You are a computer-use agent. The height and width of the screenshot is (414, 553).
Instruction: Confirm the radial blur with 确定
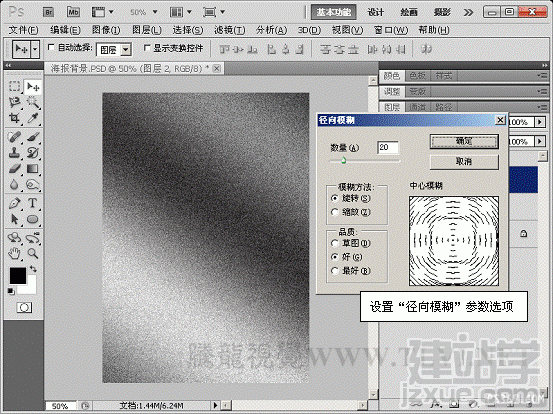tap(464, 141)
